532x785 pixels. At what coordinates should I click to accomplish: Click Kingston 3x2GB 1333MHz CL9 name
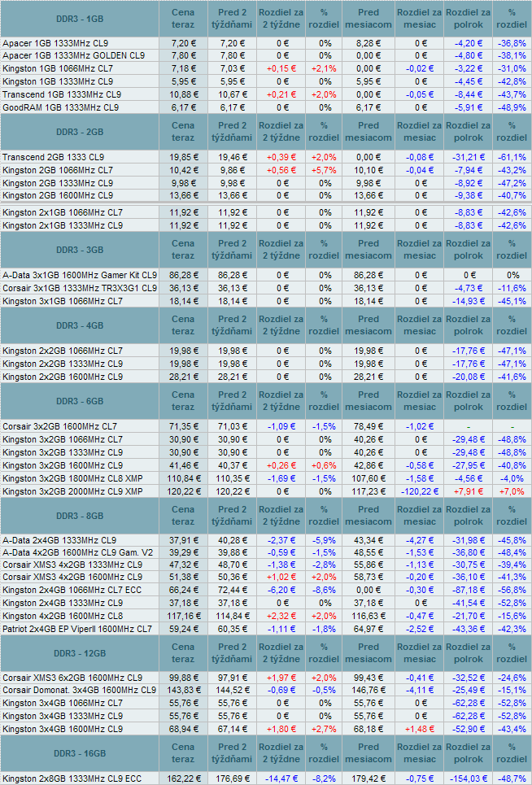63,452
